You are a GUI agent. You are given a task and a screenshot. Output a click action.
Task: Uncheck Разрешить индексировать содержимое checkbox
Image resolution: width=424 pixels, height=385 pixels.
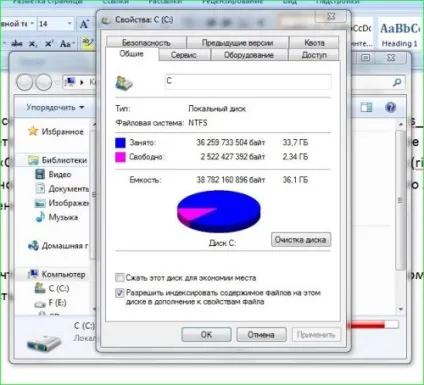pyautogui.click(x=119, y=293)
